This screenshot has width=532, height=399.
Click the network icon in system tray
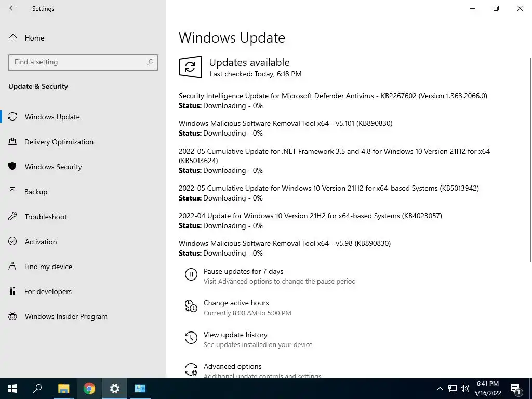(x=453, y=389)
